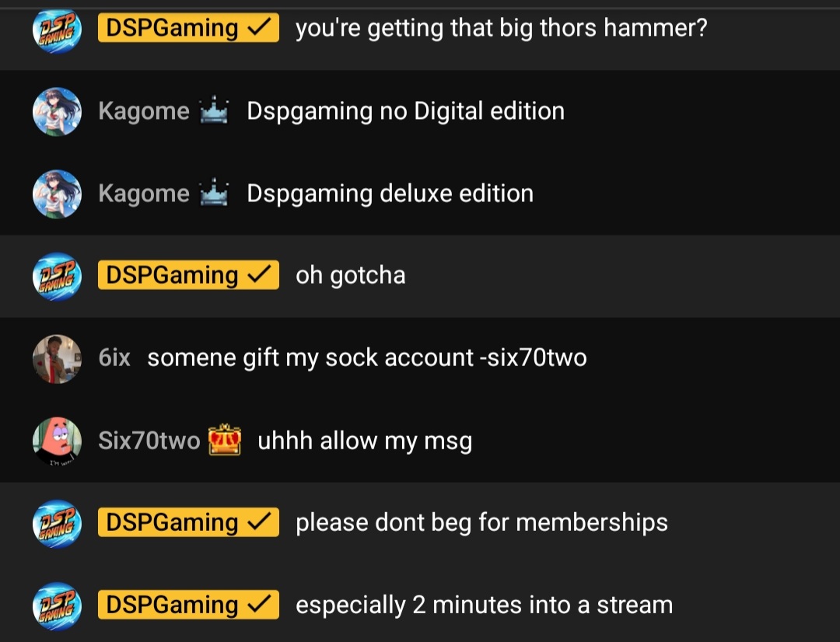
Task: Select DSPGaming name badge on thors hammer message
Action: point(188,28)
